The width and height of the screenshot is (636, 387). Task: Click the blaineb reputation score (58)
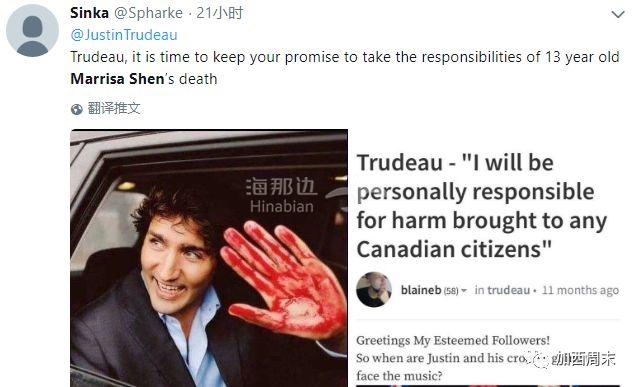(x=451, y=291)
